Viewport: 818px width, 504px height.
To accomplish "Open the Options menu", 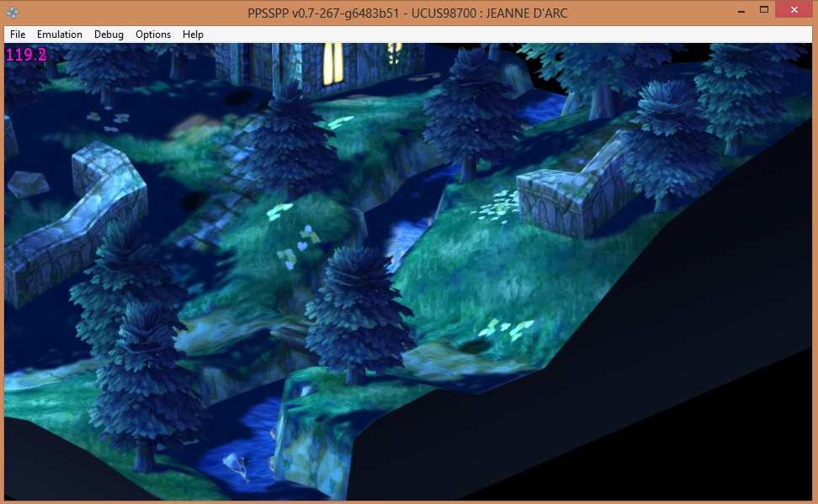I will 153,34.
